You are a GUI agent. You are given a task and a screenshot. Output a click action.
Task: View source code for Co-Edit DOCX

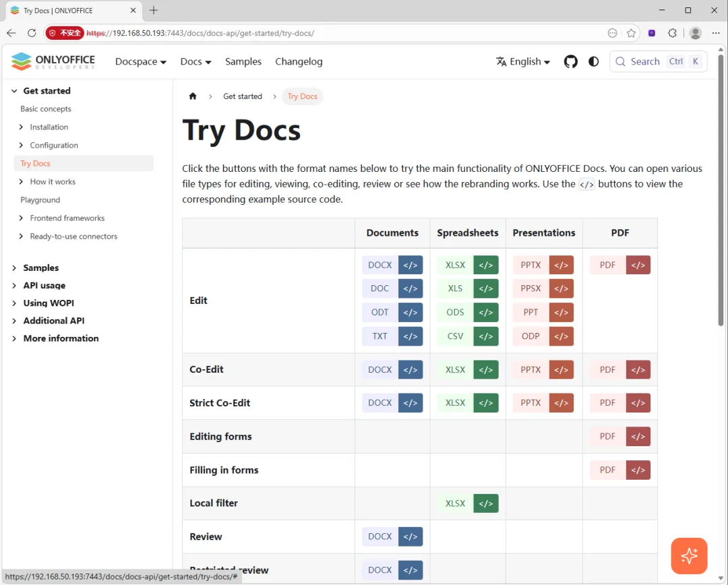[411, 369]
